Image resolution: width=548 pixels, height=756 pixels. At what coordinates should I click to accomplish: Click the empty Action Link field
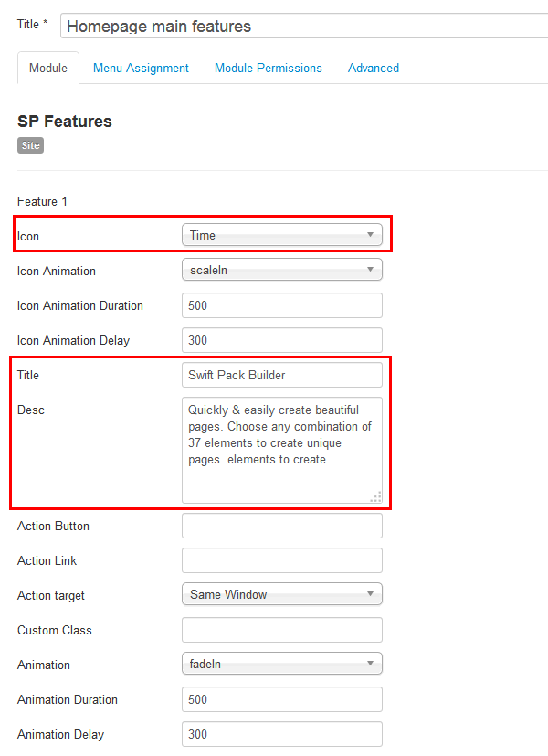tap(281, 560)
